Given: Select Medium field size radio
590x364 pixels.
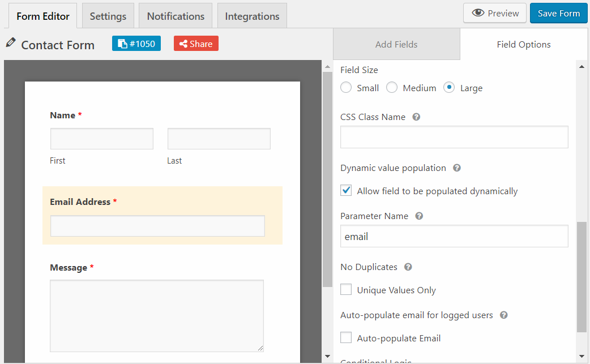Looking at the screenshot, I should 392,87.
